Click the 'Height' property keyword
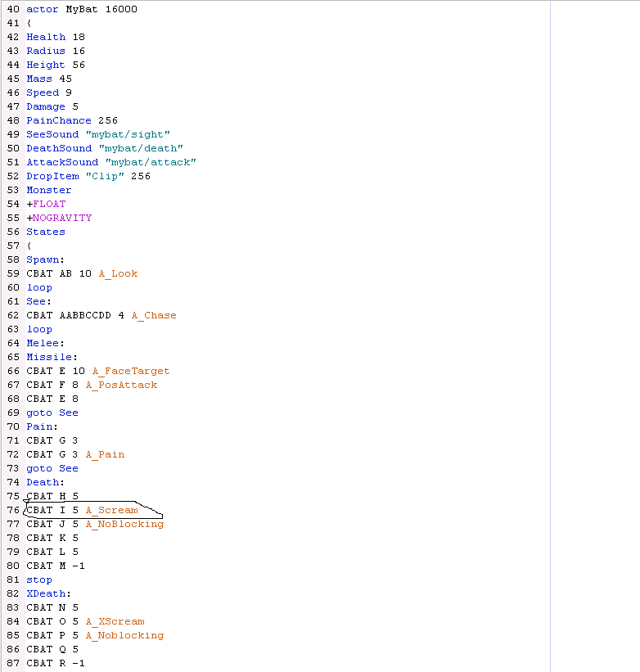The image size is (640, 672). coord(46,65)
